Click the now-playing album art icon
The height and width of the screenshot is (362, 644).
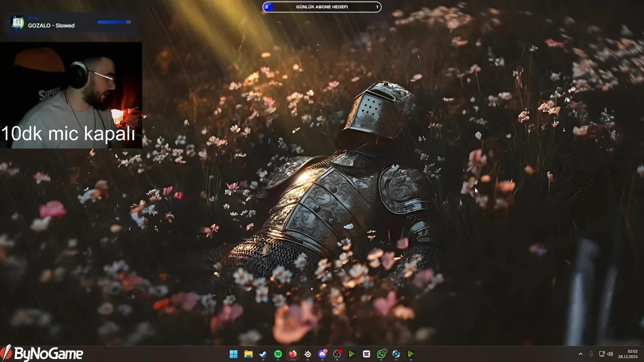pos(18,23)
